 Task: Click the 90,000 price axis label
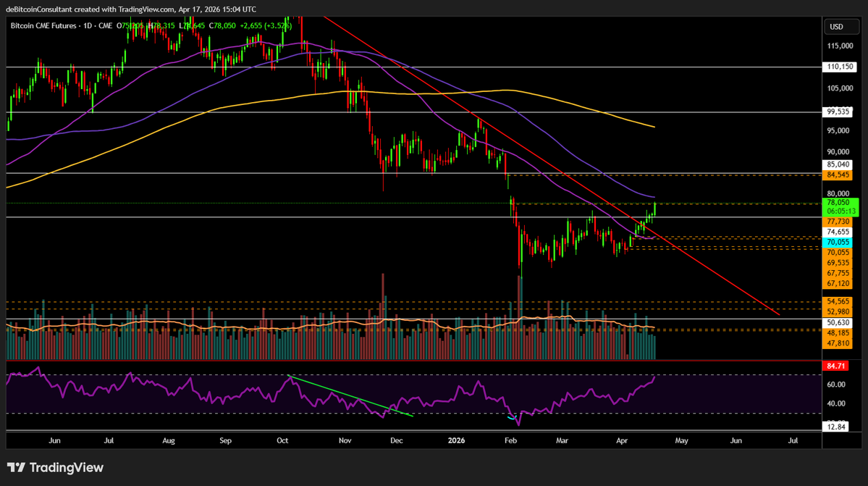(838, 151)
